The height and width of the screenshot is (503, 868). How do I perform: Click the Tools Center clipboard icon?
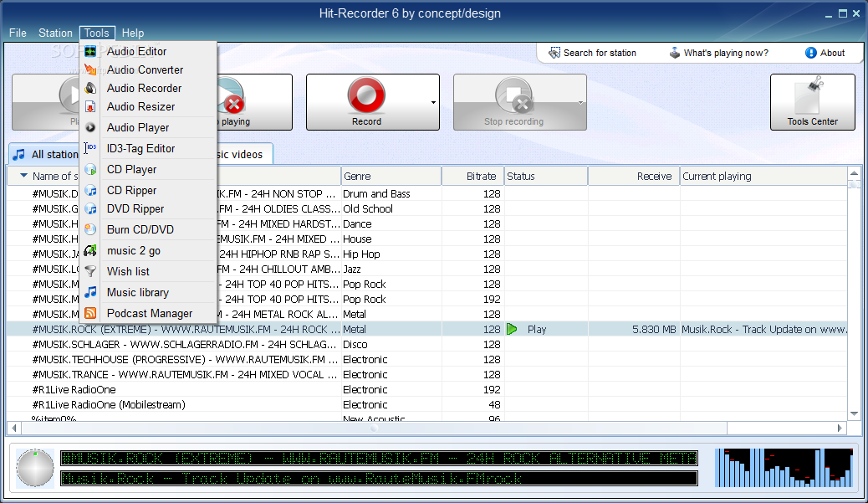809,96
